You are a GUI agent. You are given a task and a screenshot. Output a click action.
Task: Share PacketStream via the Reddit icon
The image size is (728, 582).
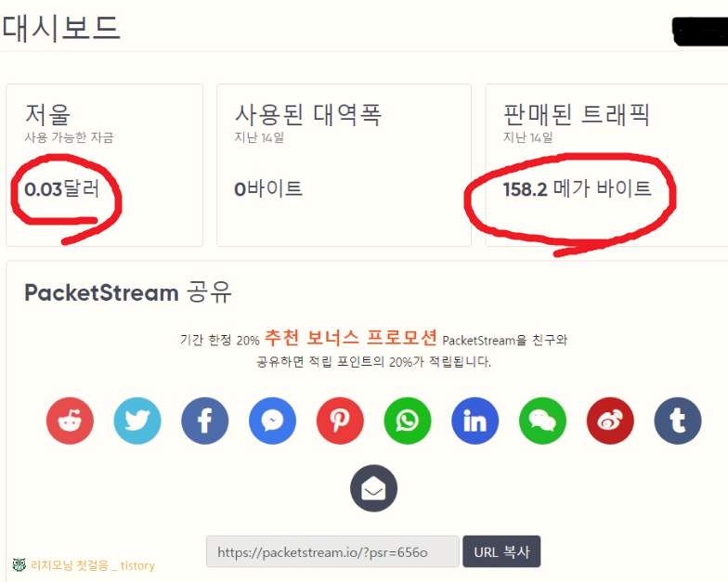(70, 420)
